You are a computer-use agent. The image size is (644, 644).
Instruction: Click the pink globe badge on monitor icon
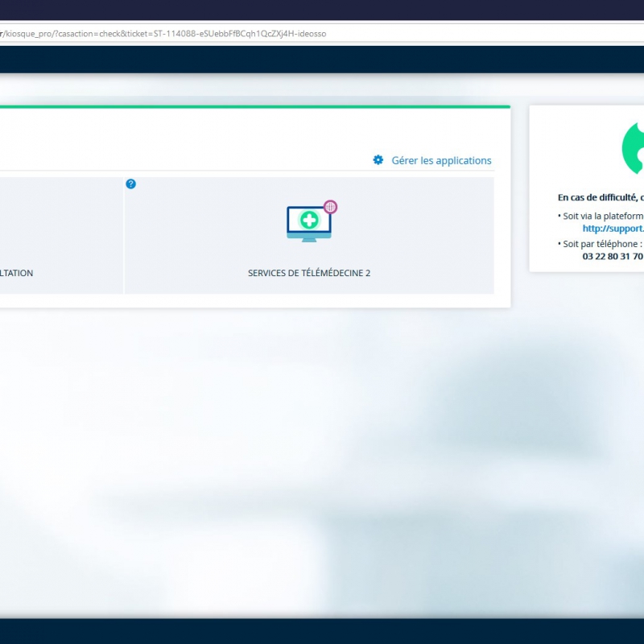329,207
